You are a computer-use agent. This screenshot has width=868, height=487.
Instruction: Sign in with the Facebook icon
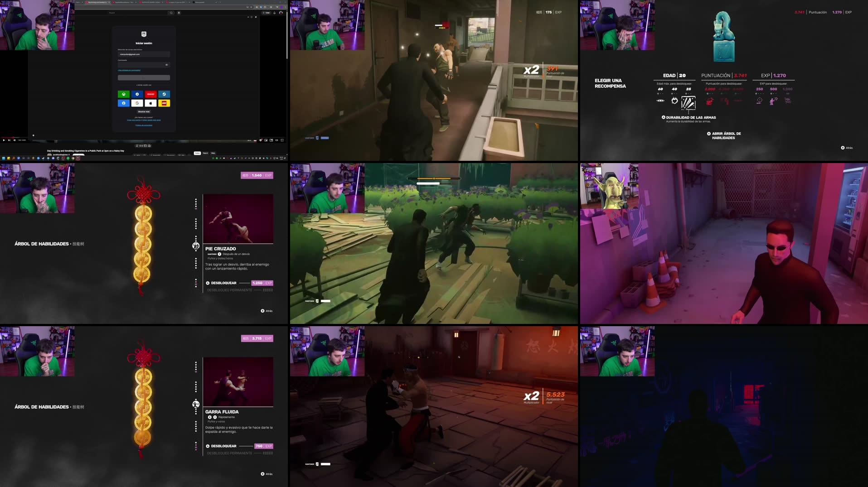point(123,103)
